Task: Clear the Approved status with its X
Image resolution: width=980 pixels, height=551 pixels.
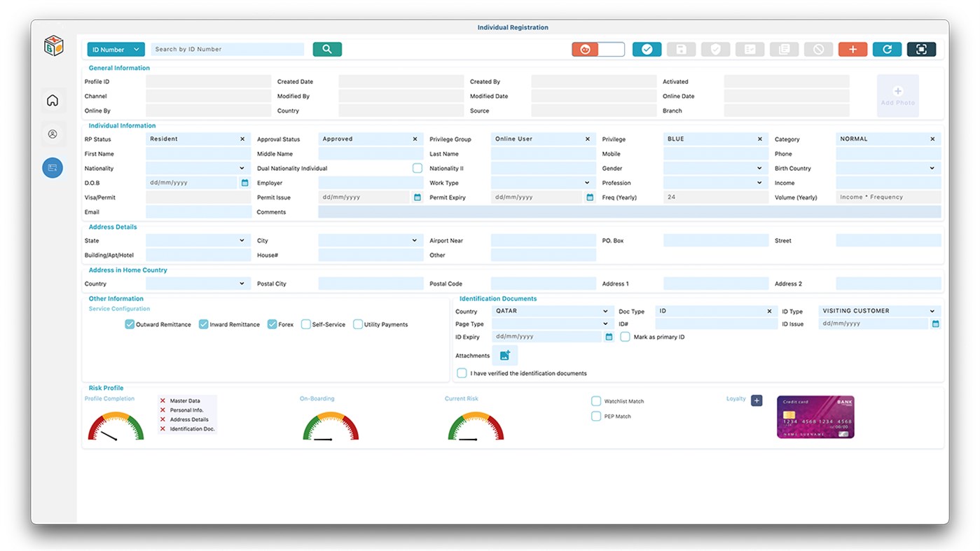Action: [x=413, y=139]
